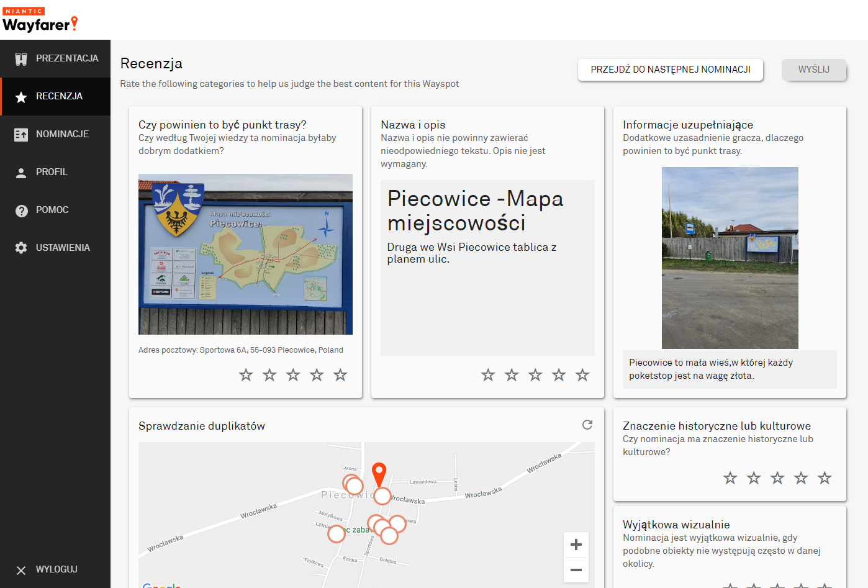This screenshot has width=868, height=588.
Task: Click the refresh icon in duplicate check panel
Action: pyautogui.click(x=587, y=425)
